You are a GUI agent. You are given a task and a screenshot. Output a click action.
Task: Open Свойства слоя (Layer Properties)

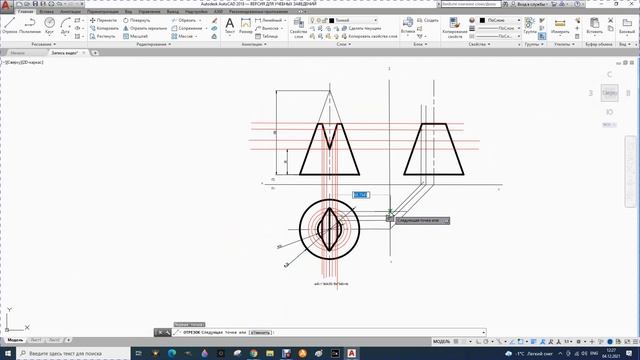tap(298, 27)
